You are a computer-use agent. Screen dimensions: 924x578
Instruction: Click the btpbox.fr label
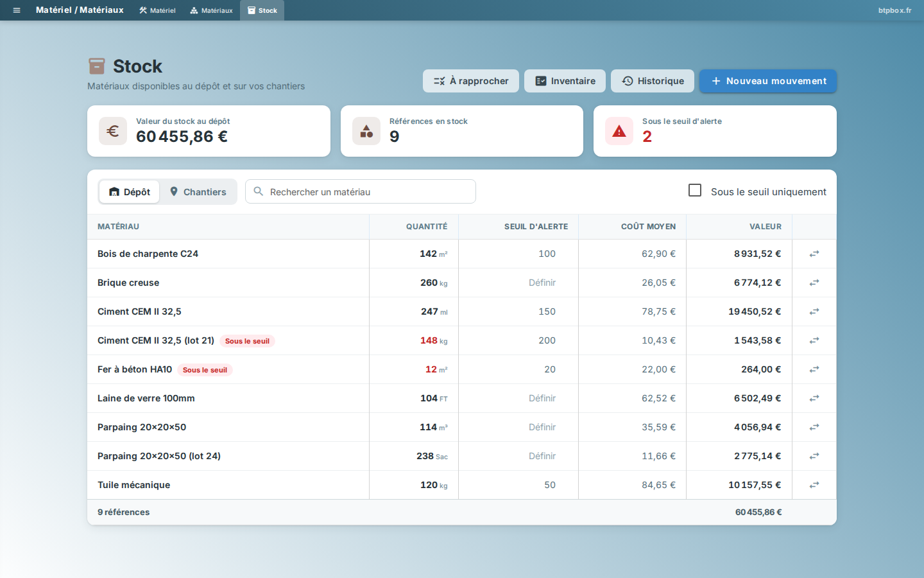[x=894, y=10]
